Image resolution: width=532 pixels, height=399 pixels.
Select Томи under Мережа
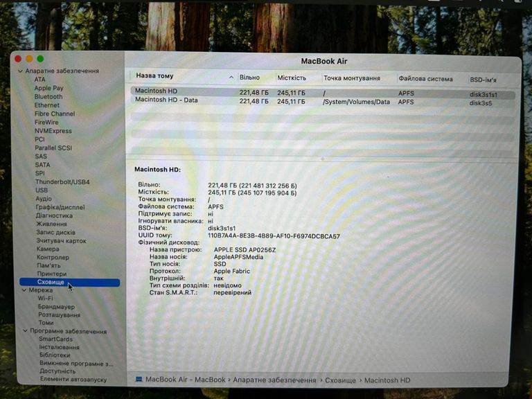[x=46, y=323]
